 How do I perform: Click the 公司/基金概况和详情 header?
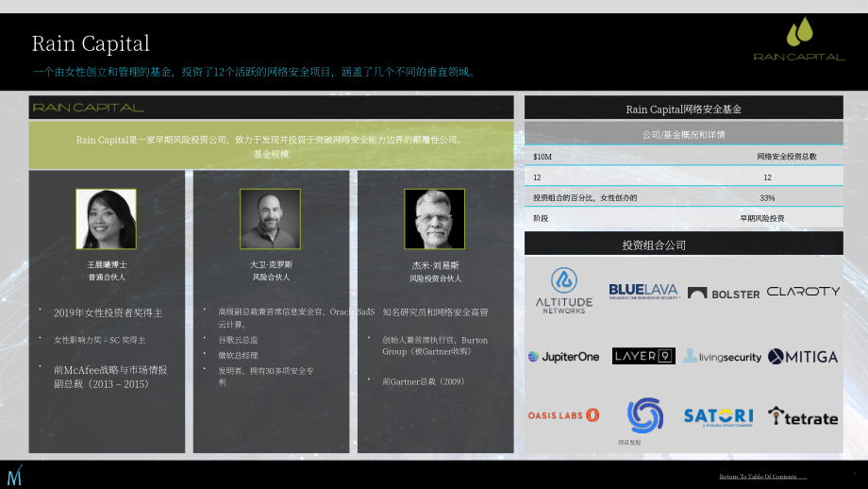684,135
